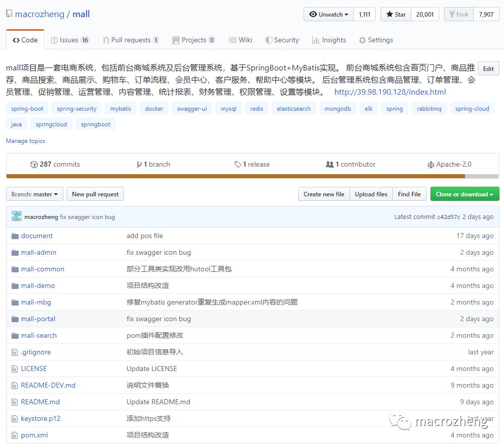This screenshot has height=445, width=504.
Task: Open the Wiki tab
Action: 241,40
